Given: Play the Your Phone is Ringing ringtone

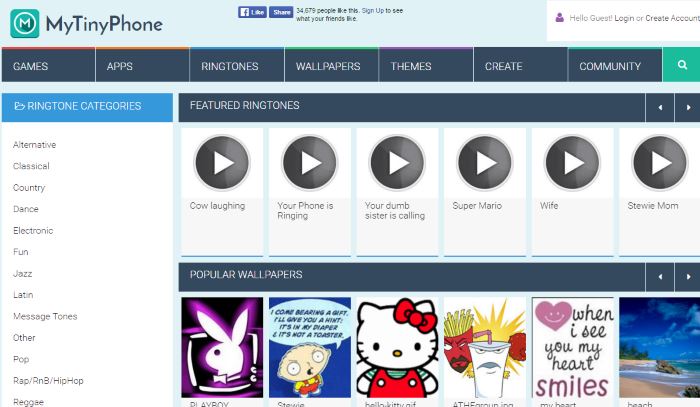Looking at the screenshot, I should pos(309,162).
